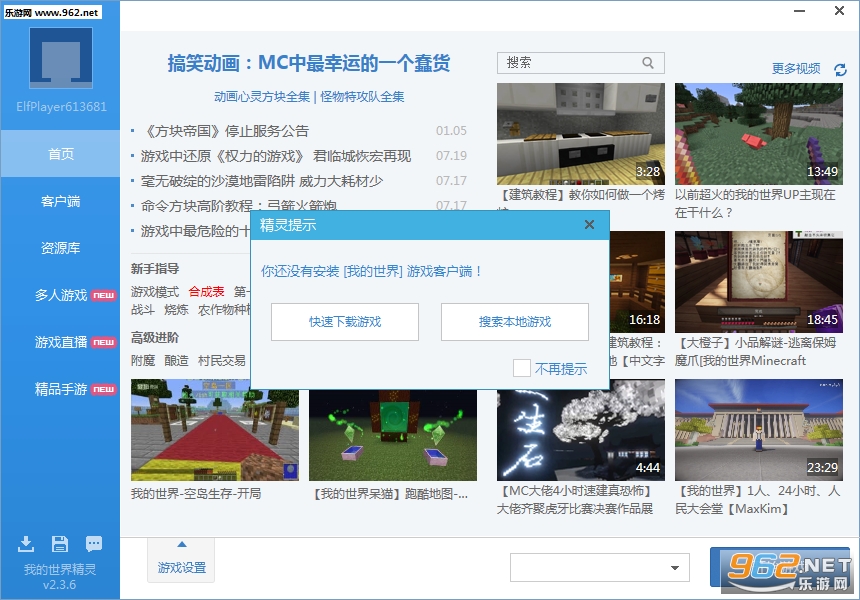Screen dimensions: 860x600
Task: Open the 附魔 guide link
Action: pyautogui.click(x=143, y=360)
